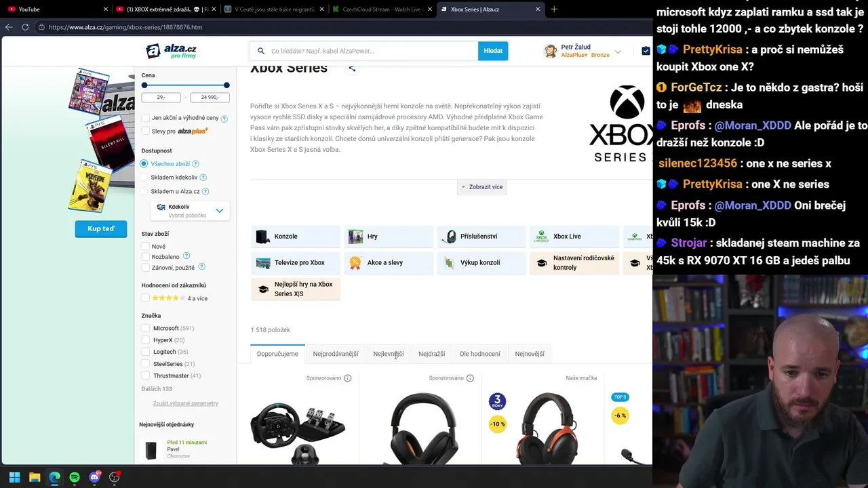Click the Příslušenství headset icon
868x488 pixels.
(449, 237)
